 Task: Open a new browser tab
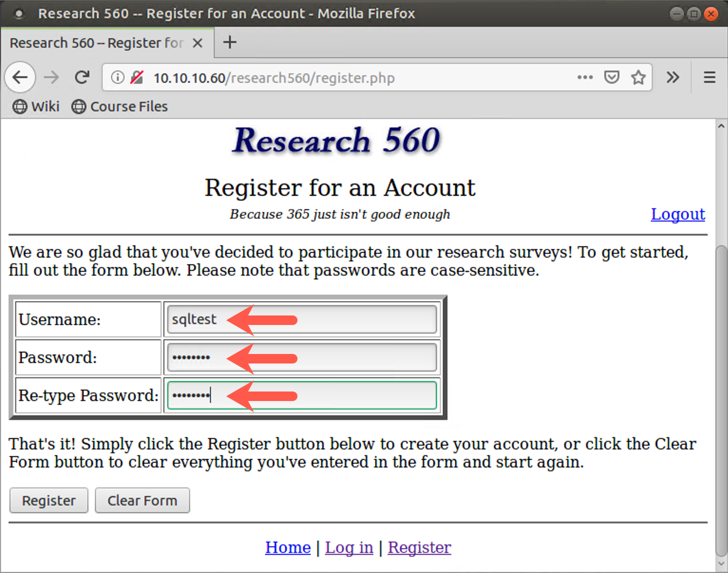pyautogui.click(x=230, y=42)
